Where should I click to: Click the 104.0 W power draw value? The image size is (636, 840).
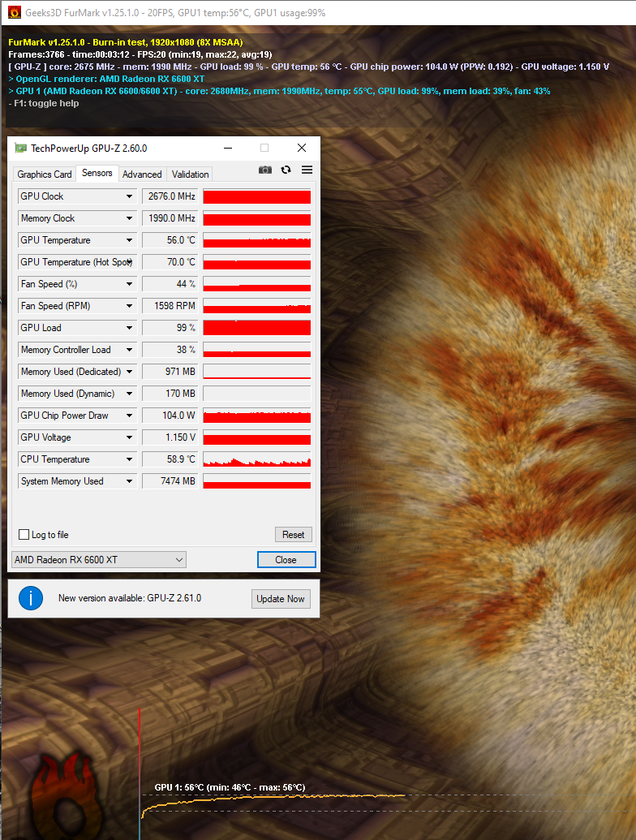(x=170, y=416)
